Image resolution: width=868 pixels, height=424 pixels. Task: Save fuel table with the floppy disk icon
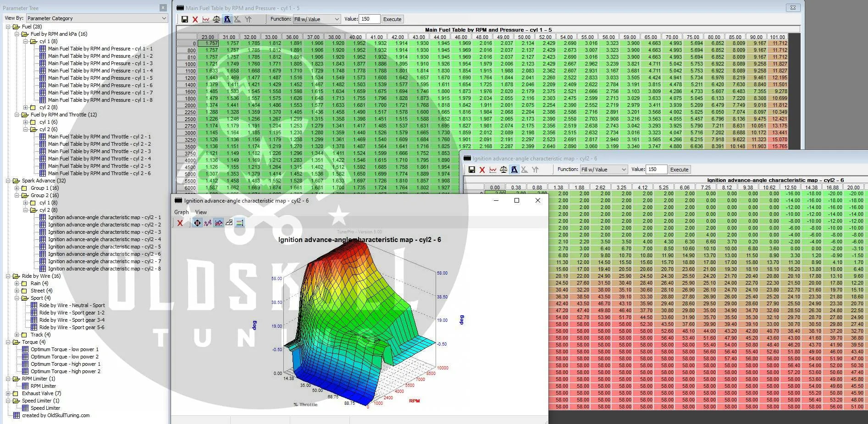pos(184,19)
